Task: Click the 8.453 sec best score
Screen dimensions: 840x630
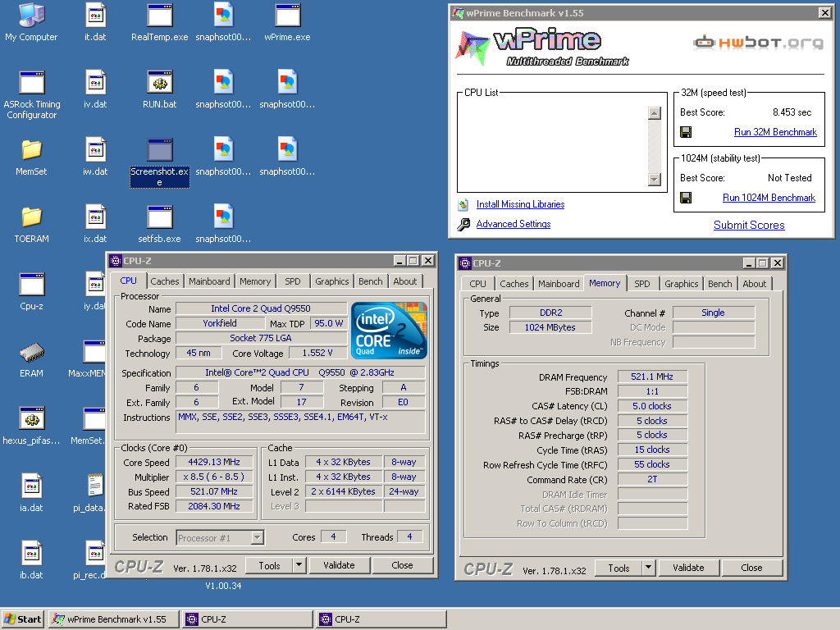Action: (x=792, y=112)
